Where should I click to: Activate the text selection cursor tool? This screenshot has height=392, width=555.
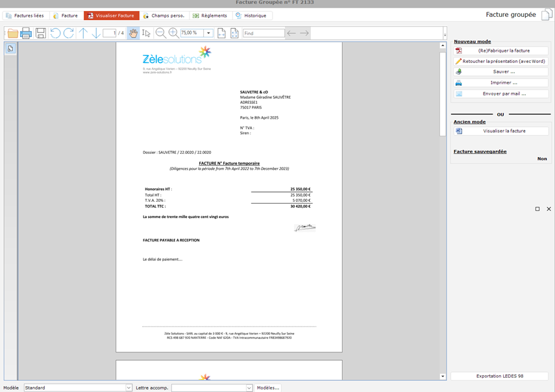tap(146, 33)
